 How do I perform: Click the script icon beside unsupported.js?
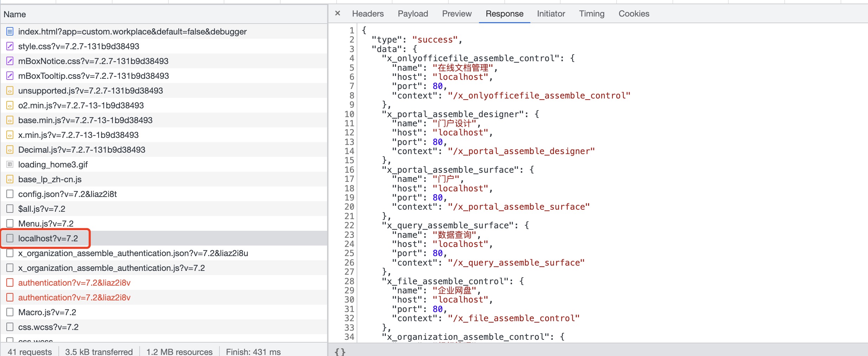pyautogui.click(x=10, y=91)
